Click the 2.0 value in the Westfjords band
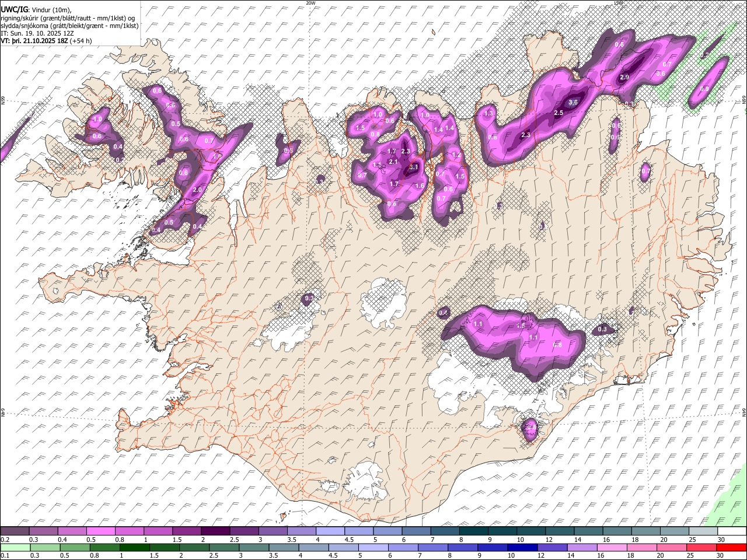This screenshot has height=560, width=747. pos(197,190)
